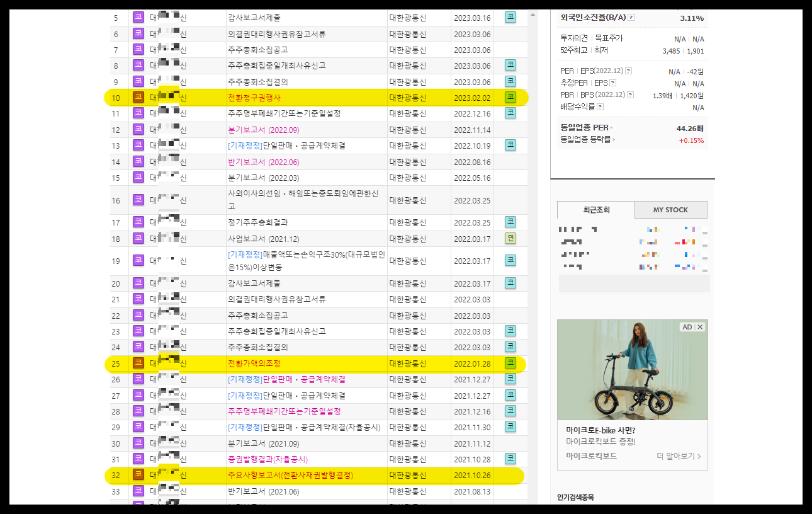Viewport: 812px width, 514px height.
Task: Click the date 2023.02.02
Action: point(472,98)
